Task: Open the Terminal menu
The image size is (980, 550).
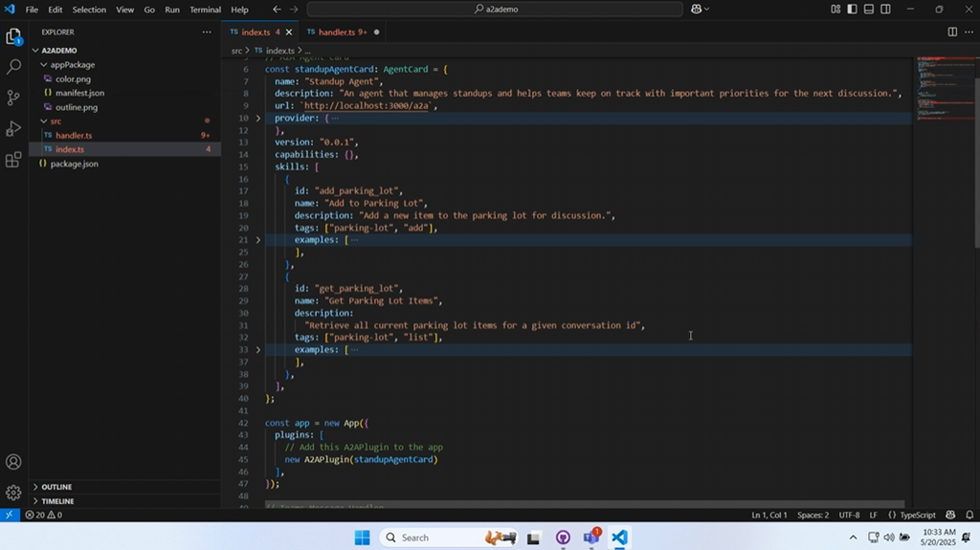Action: (205, 10)
